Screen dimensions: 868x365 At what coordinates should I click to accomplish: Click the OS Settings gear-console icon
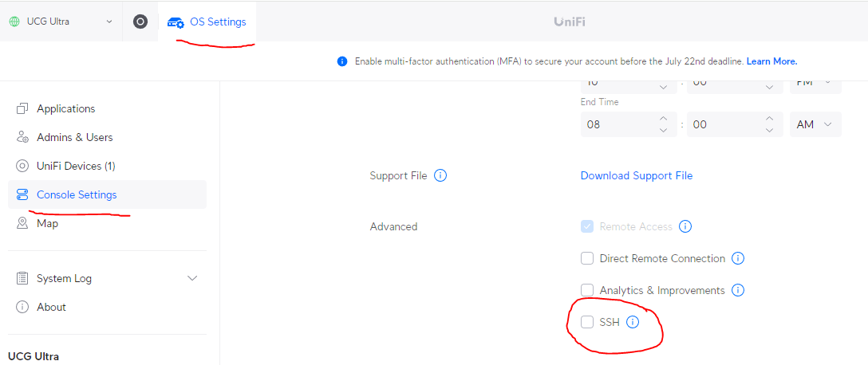pos(176,22)
